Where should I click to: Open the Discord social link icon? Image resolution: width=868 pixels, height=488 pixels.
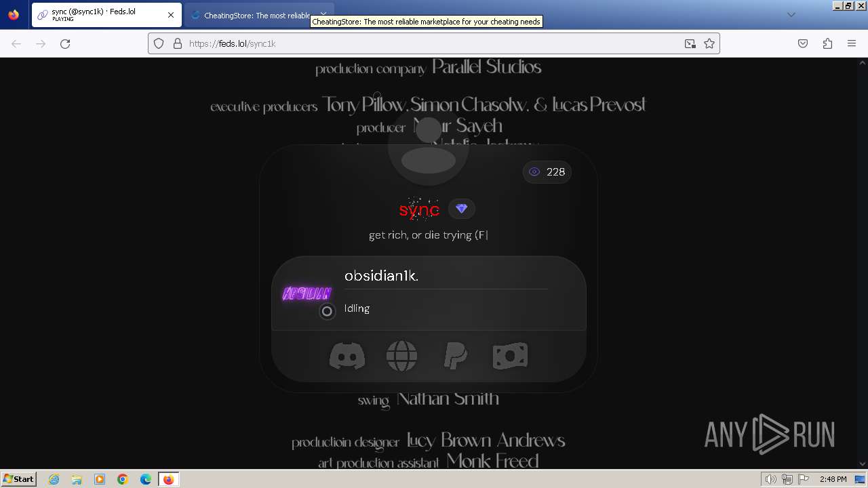point(347,356)
